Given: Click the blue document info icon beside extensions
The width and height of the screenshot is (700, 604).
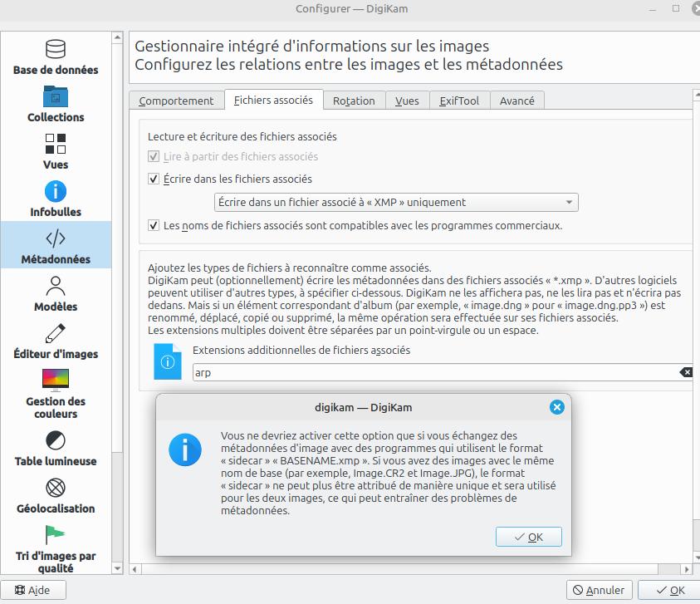Looking at the screenshot, I should tap(168, 361).
